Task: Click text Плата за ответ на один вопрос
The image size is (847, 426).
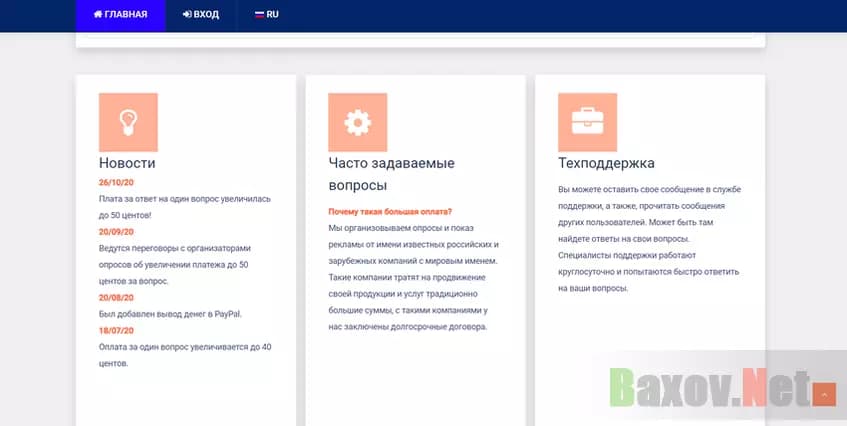Action: 185,207
